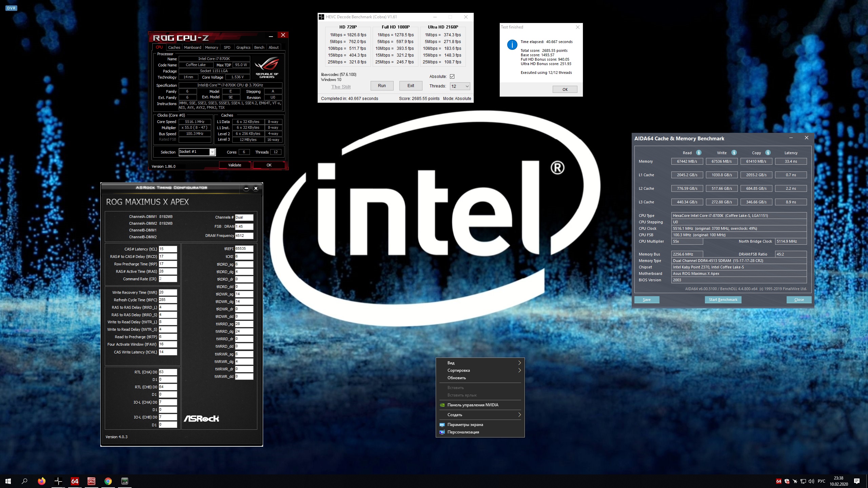Click OK in Test finished dialog
This screenshot has height=488, width=868.
(565, 89)
